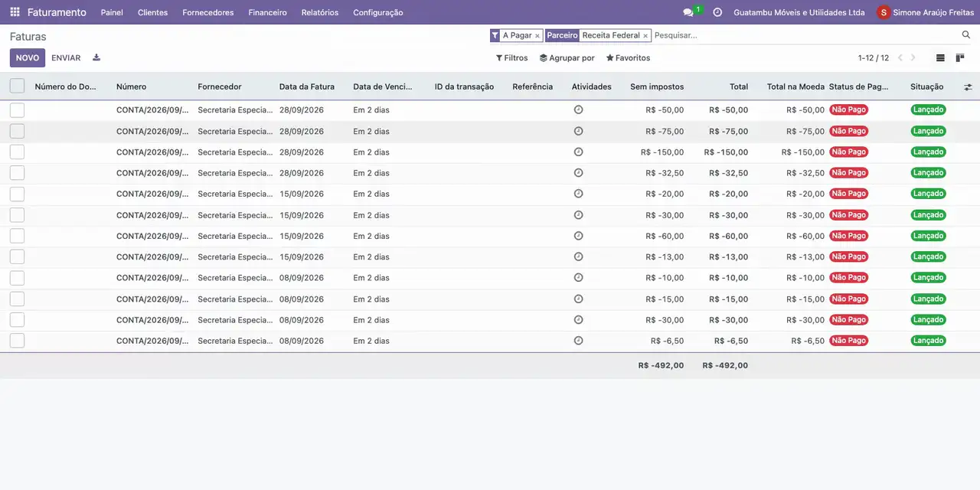Open the Financeiro menu
This screenshot has width=980, height=490.
[267, 12]
